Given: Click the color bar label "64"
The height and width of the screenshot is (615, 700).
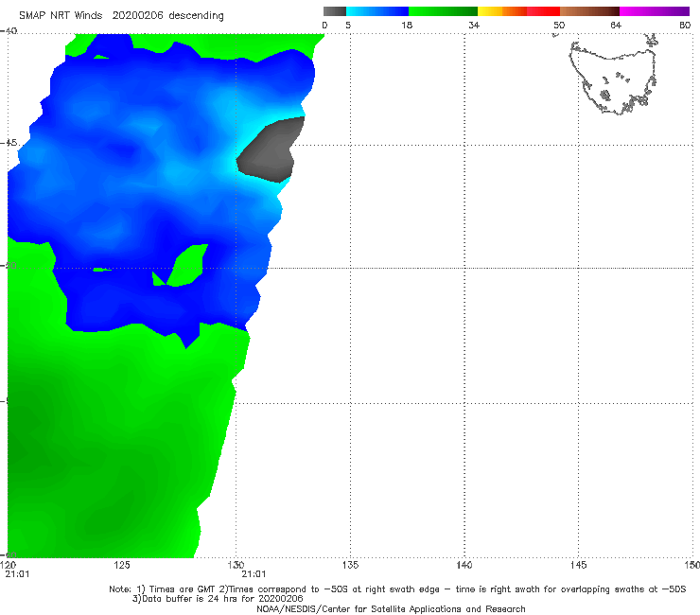Looking at the screenshot, I should 616,25.
